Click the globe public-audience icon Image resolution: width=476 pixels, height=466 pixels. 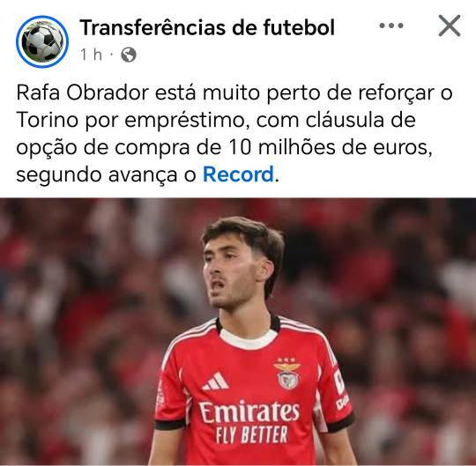pyautogui.click(x=129, y=55)
